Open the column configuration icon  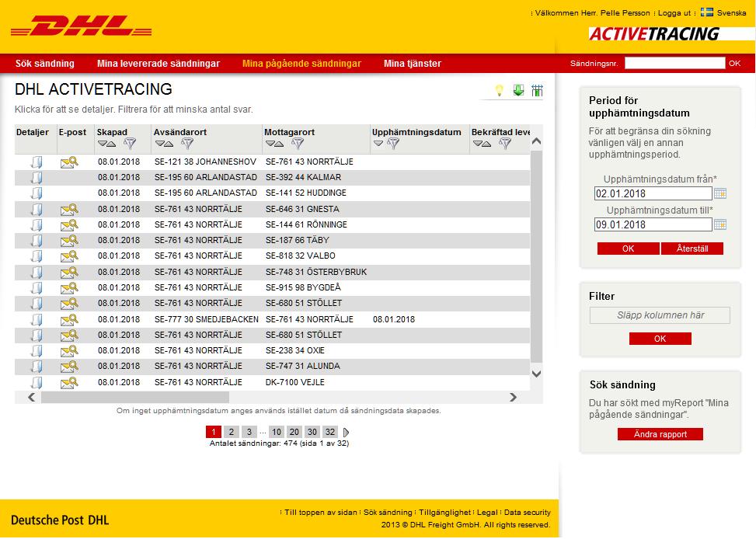pos(537,90)
